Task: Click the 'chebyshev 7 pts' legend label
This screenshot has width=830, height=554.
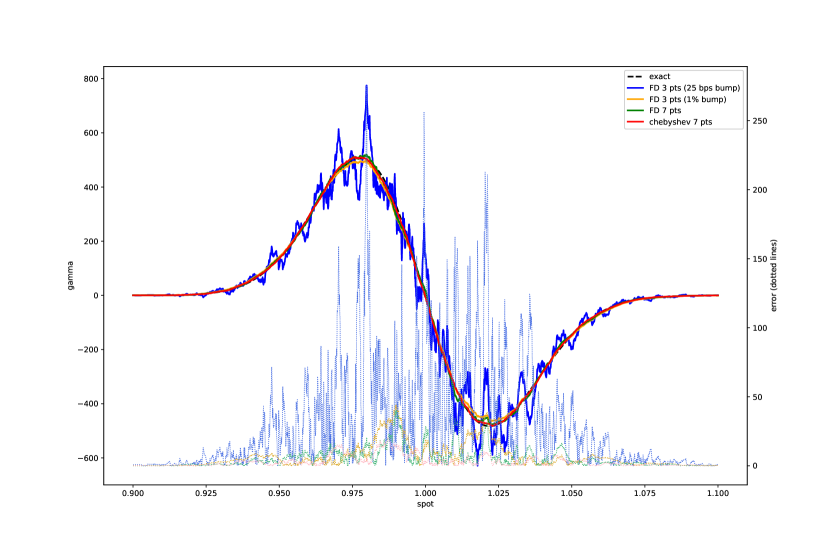Action: pos(681,122)
